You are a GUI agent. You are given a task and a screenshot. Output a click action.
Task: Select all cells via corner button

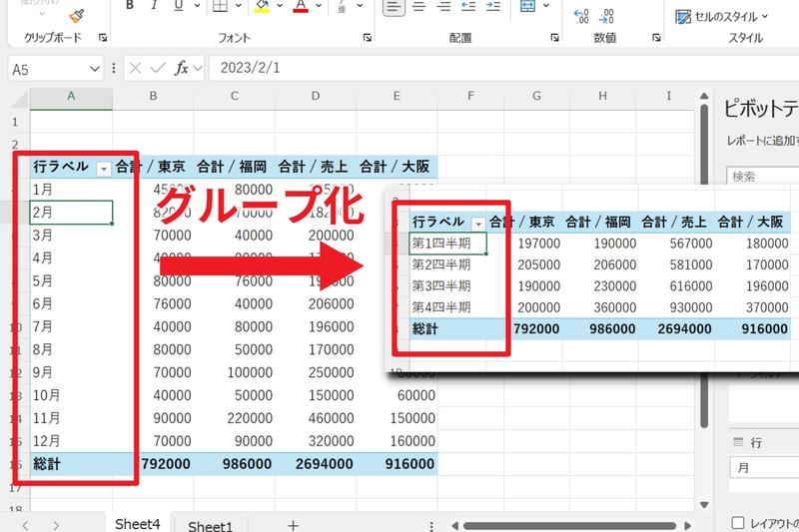pyautogui.click(x=19, y=98)
